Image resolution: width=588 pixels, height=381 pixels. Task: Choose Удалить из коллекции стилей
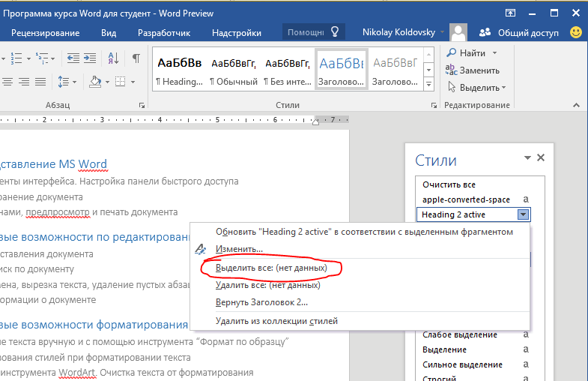(x=360, y=321)
